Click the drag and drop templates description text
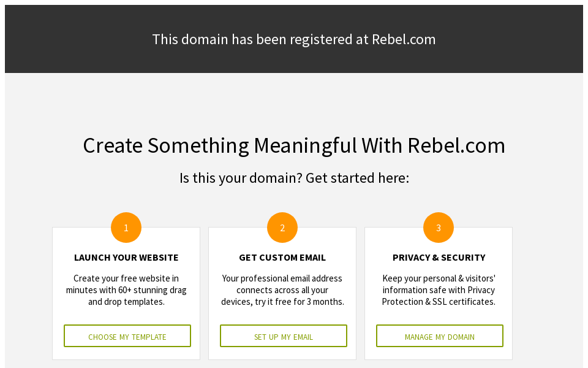Screen dimensions: 588x368 [126, 289]
